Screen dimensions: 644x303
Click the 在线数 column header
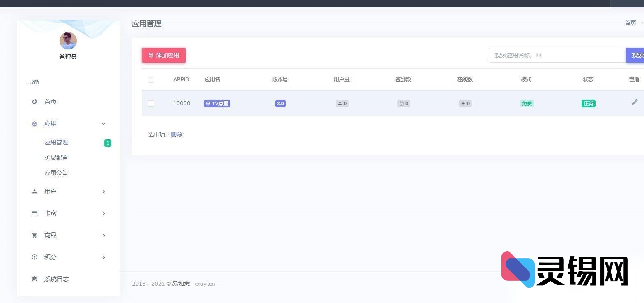tap(465, 79)
